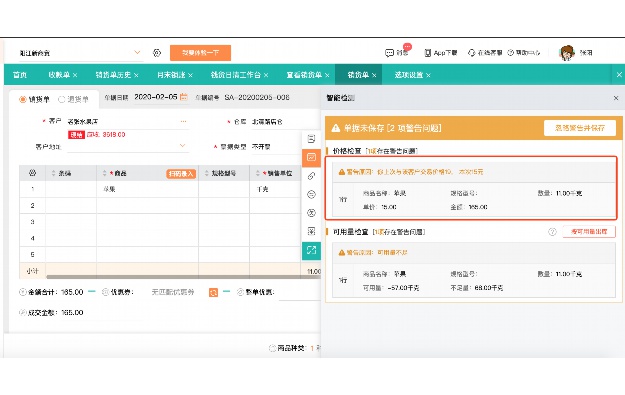Sort the 商品 product column

tap(104, 173)
